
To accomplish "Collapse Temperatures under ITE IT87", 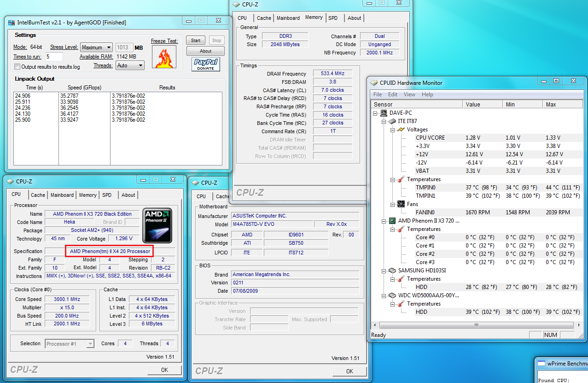I will (393, 179).
